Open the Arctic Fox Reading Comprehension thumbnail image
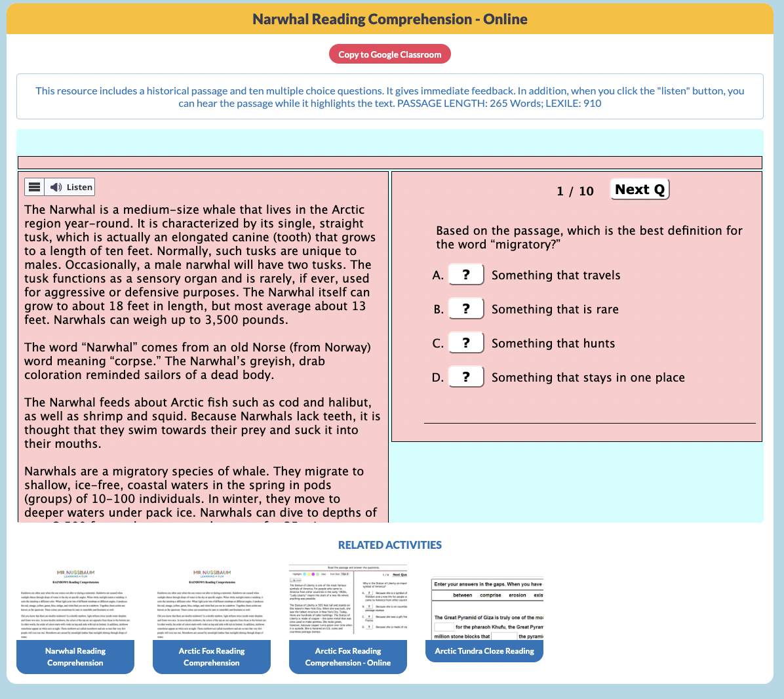The image size is (784, 699). (x=212, y=602)
